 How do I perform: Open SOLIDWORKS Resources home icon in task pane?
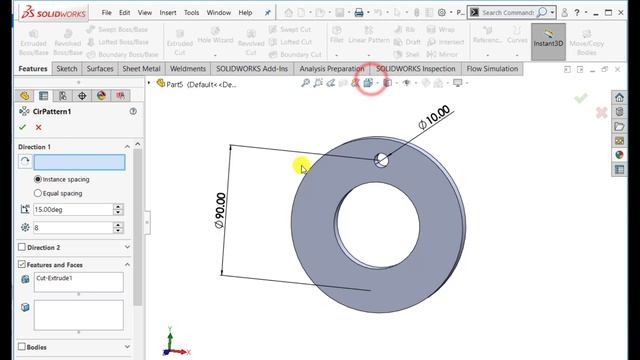pos(619,98)
